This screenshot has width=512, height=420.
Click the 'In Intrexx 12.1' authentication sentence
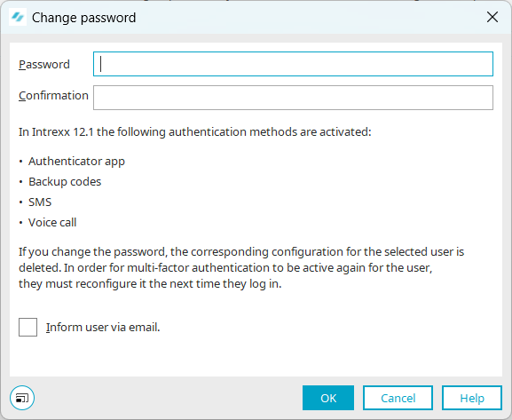click(195, 132)
